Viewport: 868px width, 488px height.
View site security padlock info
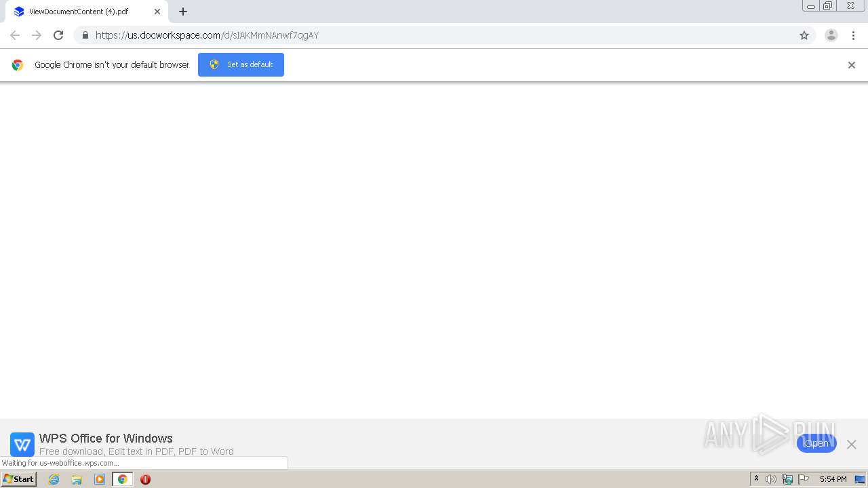[x=85, y=35]
